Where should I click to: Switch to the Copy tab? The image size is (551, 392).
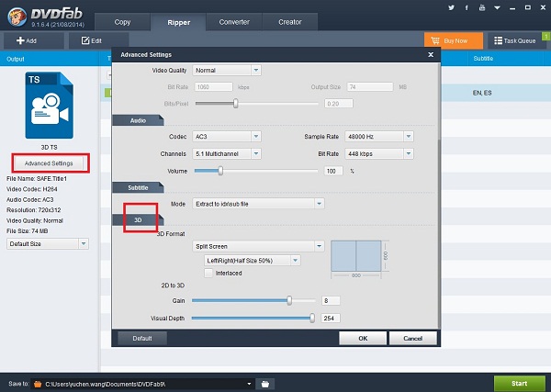122,22
